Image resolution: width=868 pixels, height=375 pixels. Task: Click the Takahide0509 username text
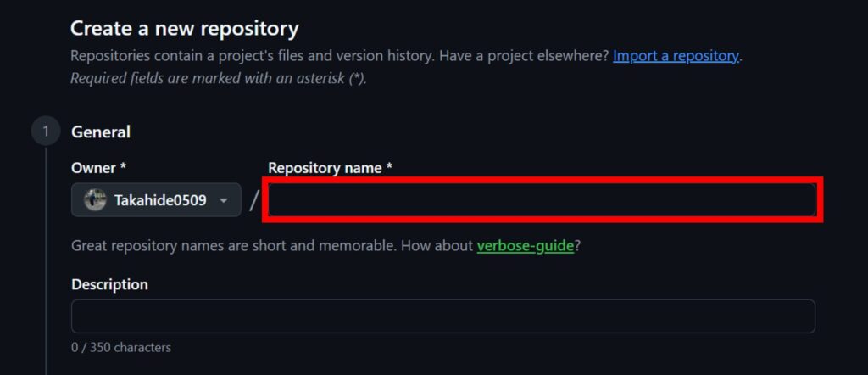coord(160,201)
